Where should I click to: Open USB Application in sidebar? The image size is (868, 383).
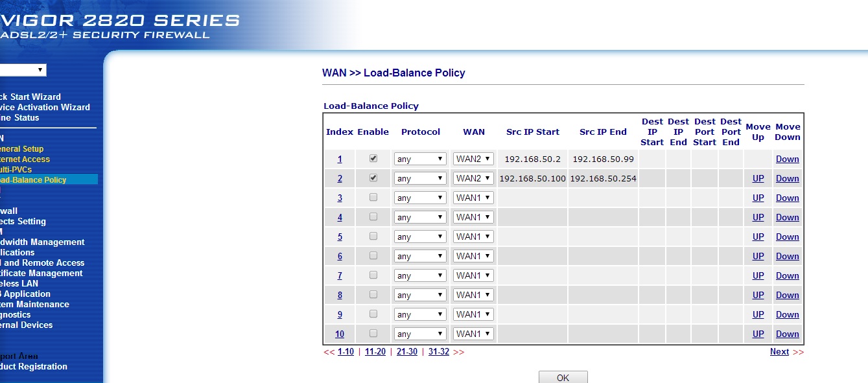click(x=25, y=294)
